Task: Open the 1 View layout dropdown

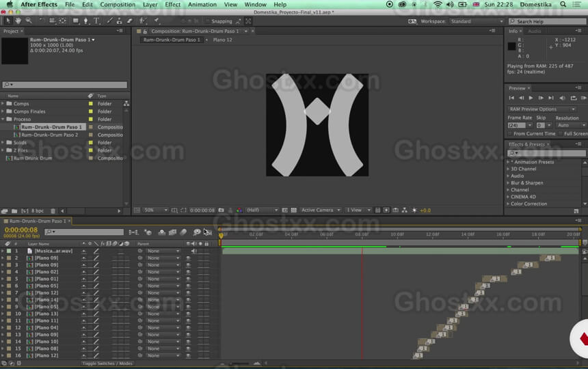Action: click(x=358, y=210)
